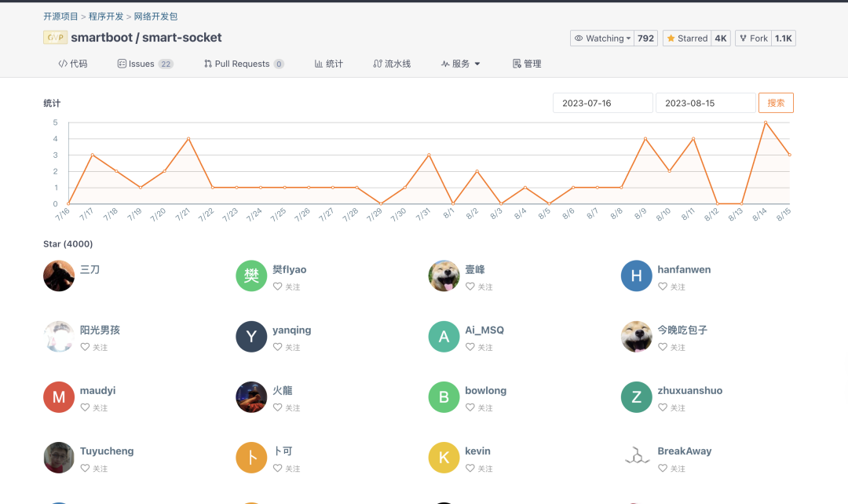Go to 网络开发包 breadcrumb link

tap(155, 16)
